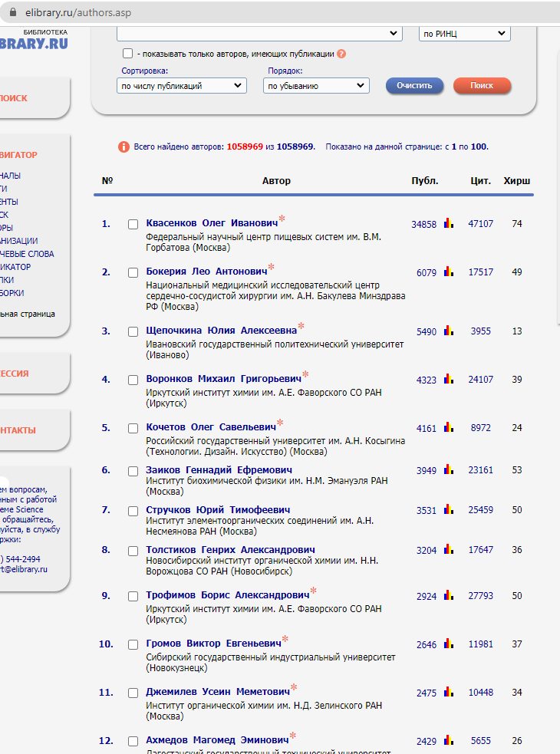The width and height of the screenshot is (560, 754).
Task: Click the support email link in sidebar
Action: point(24,569)
